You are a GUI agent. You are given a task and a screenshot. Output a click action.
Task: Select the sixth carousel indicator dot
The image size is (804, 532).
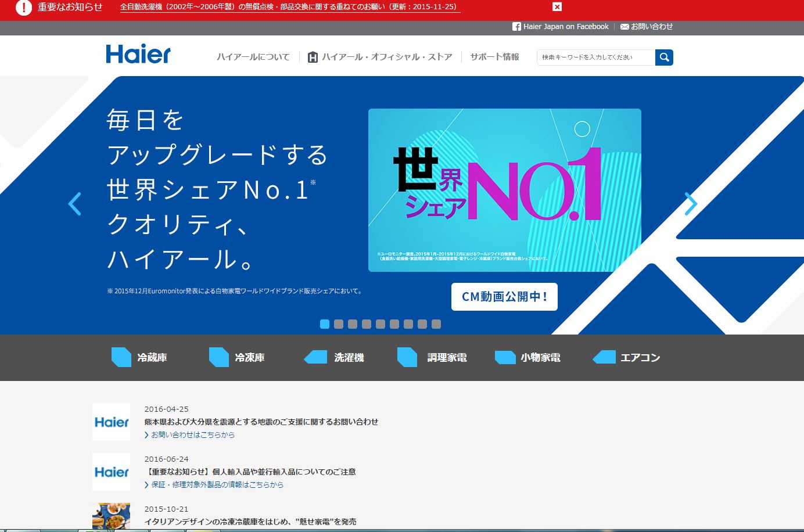394,324
